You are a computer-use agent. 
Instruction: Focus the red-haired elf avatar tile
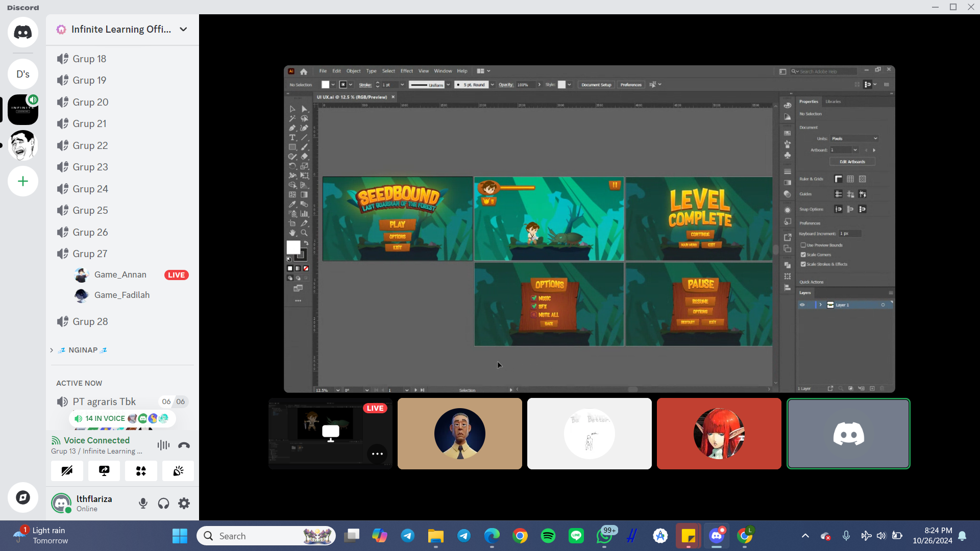tap(719, 434)
